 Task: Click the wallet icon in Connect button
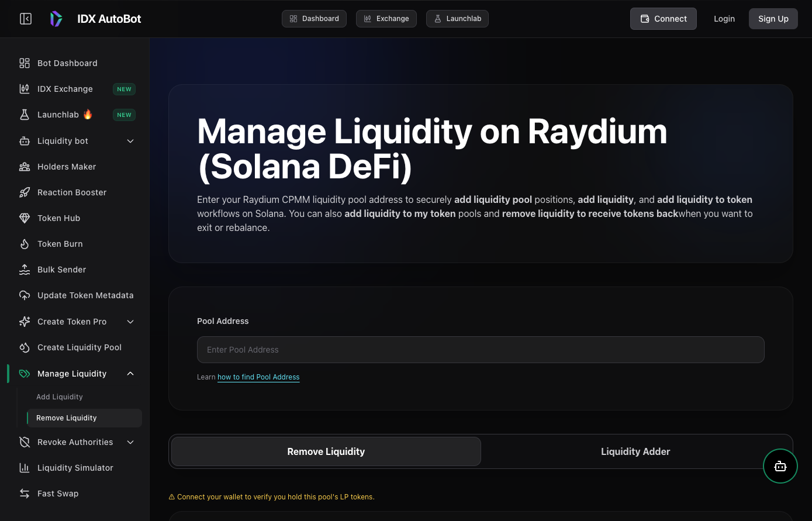pyautogui.click(x=645, y=19)
